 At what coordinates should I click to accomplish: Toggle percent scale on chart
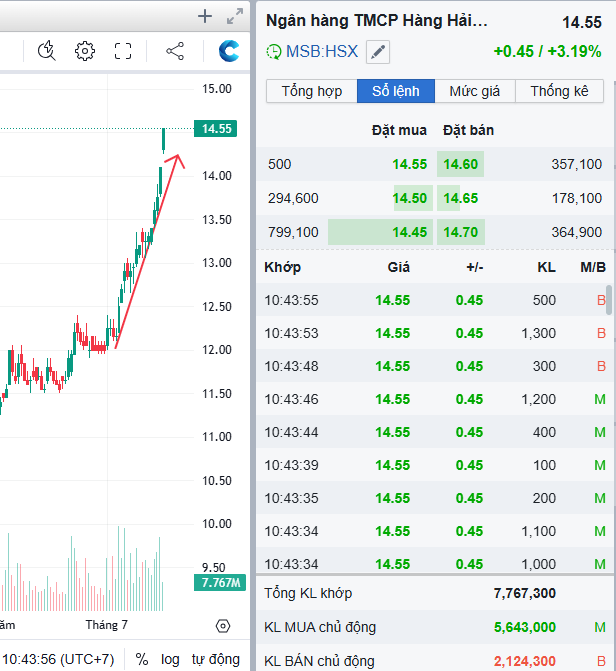click(142, 659)
